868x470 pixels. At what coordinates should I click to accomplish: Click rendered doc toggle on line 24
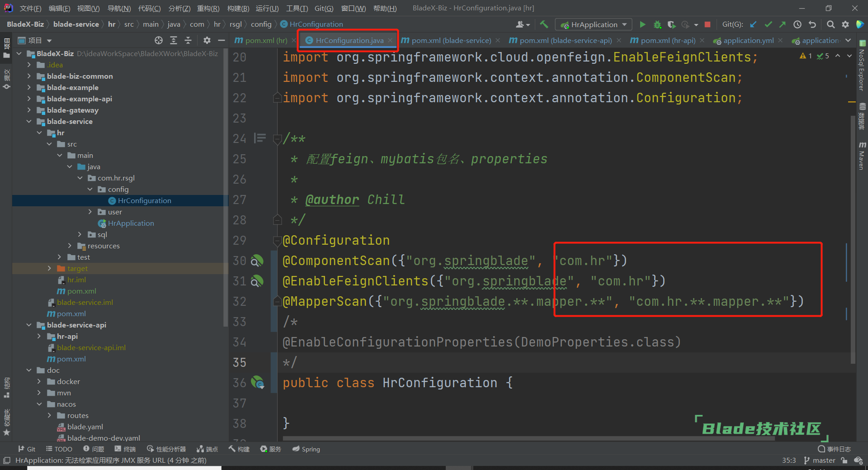(x=260, y=138)
